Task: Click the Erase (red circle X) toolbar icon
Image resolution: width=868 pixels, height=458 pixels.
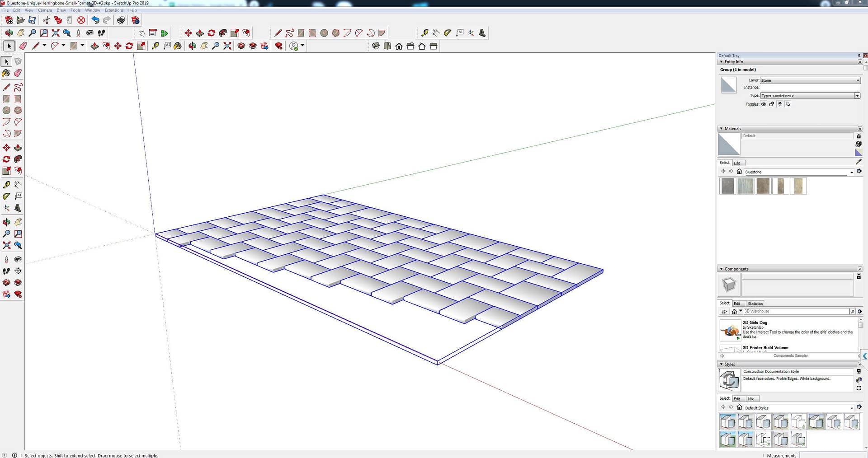Action: click(x=81, y=20)
